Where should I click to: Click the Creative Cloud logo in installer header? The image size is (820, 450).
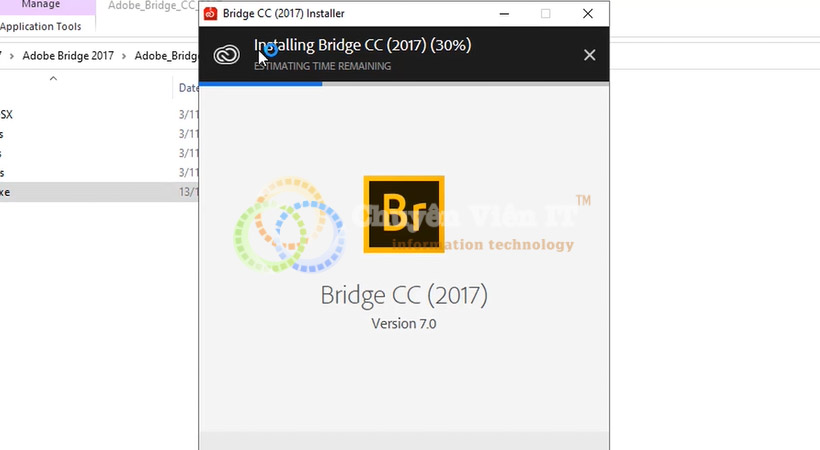226,55
